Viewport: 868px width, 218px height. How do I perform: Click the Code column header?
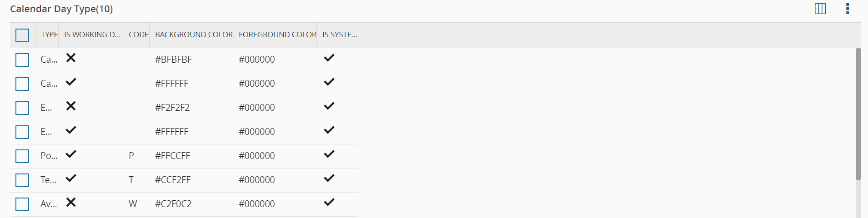coord(138,35)
